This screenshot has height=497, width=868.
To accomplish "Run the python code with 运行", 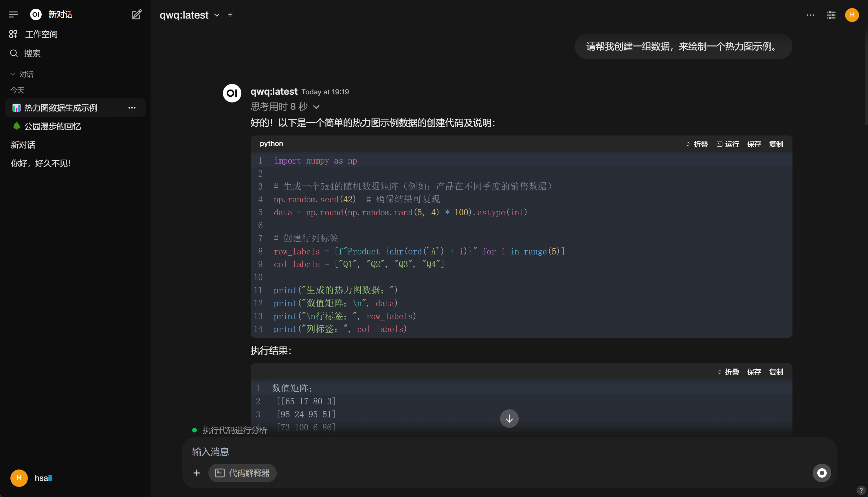I will [x=728, y=144].
